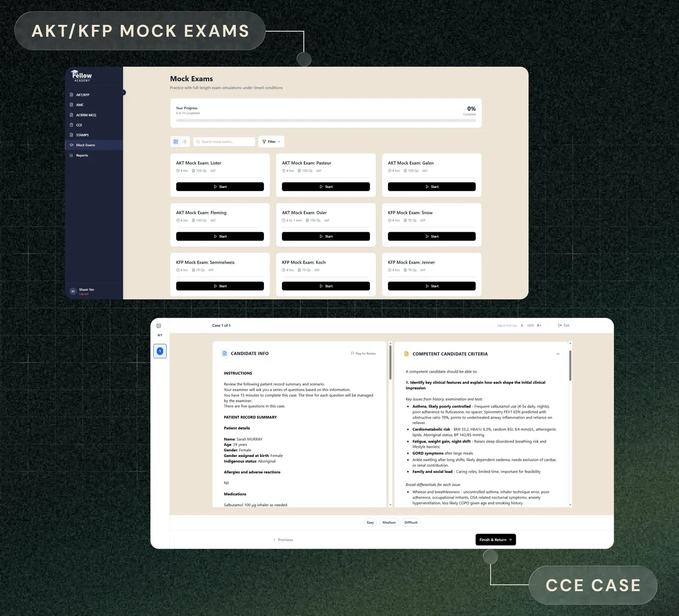Click the Log out link under Shaun Tan
679x616 pixels.
point(84,294)
